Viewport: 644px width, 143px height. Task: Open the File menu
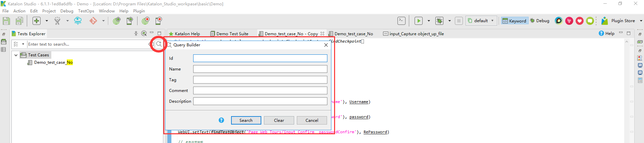point(6,11)
